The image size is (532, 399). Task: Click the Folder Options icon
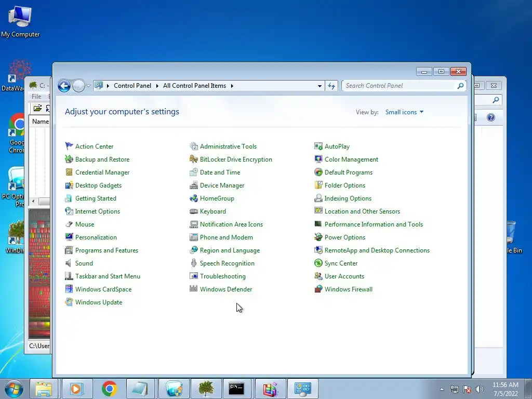(x=318, y=185)
